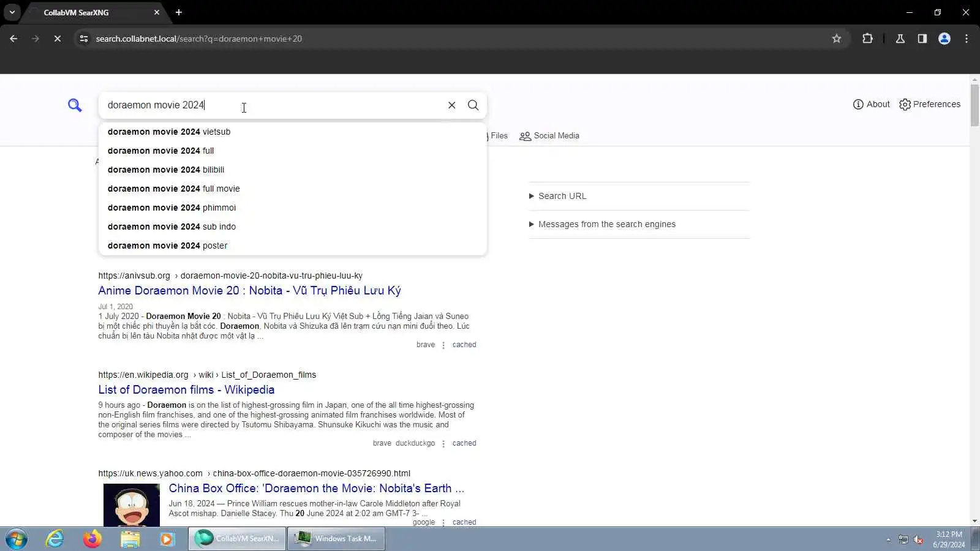Open 'List of Doraemon films - Wikipedia' result
The height and width of the screenshot is (551, 980).
[186, 390]
